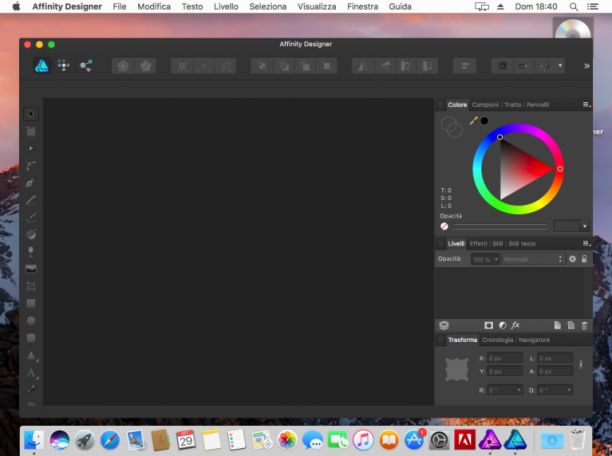Viewport: 612px width, 456px height.
Task: Select the Pen tool
Action: (31, 182)
